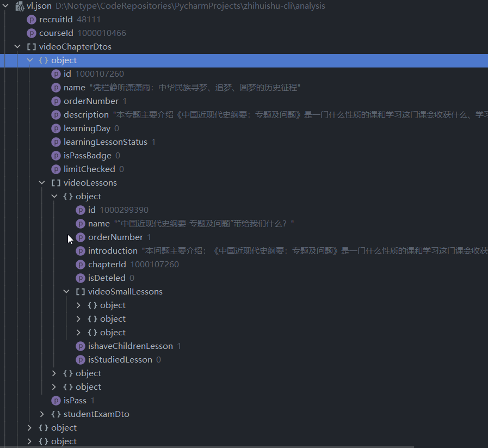Click the array icon of videoChapterDtos
This screenshot has height=448, width=488.
click(x=32, y=47)
